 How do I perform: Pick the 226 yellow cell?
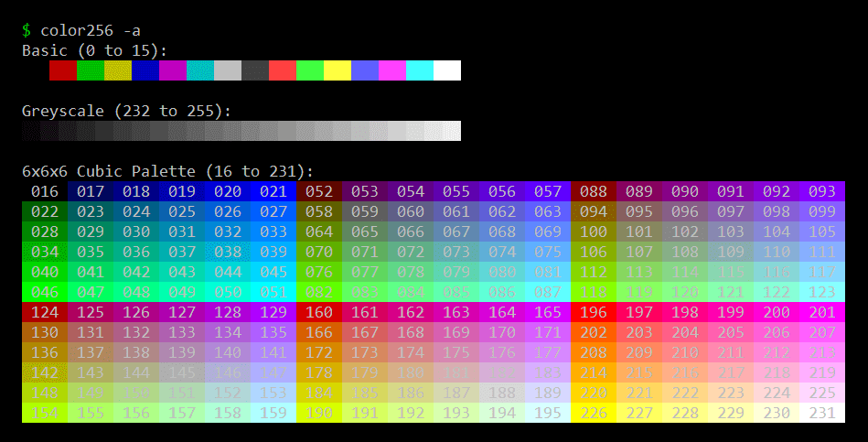(x=594, y=413)
